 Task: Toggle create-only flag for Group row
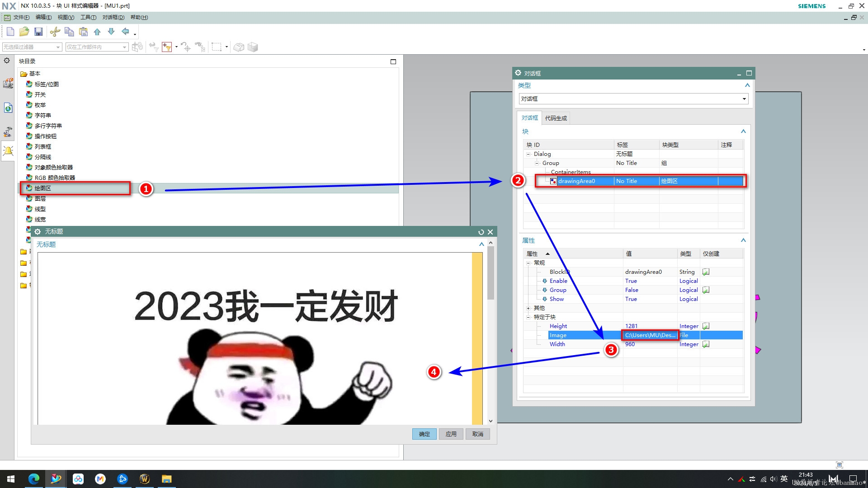pos(706,290)
